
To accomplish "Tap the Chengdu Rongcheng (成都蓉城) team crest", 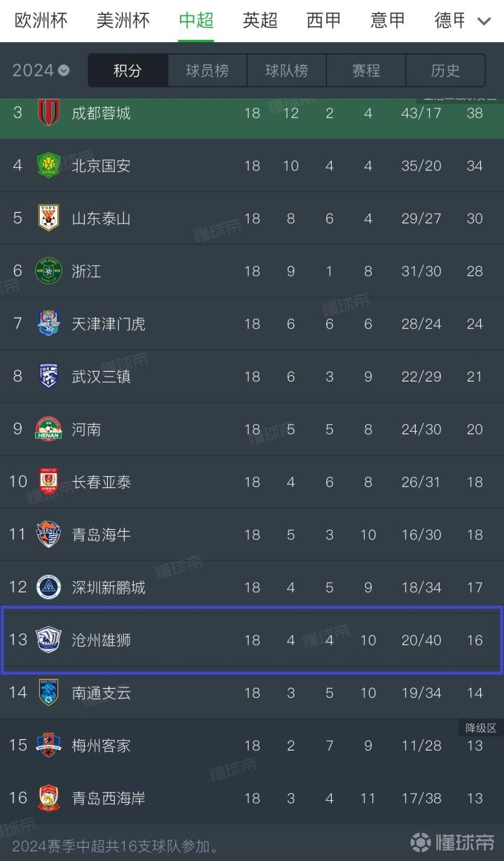I will (48, 113).
